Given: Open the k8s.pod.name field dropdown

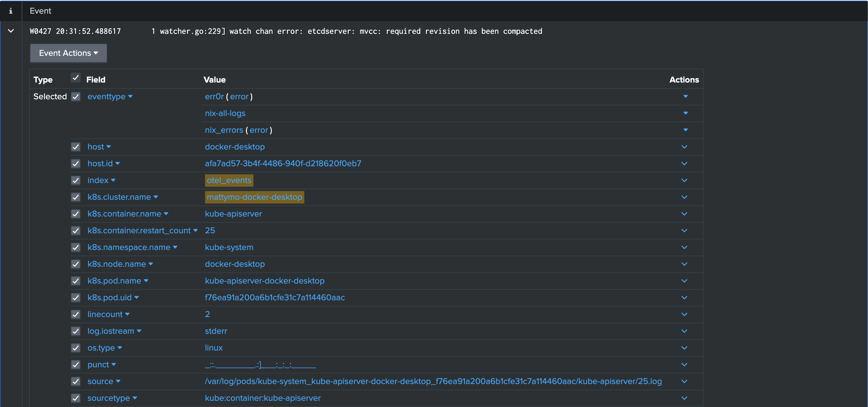Looking at the screenshot, I should coord(146,281).
